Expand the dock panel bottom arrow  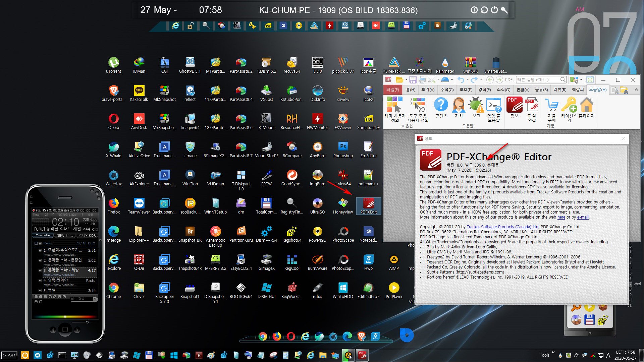590,333
